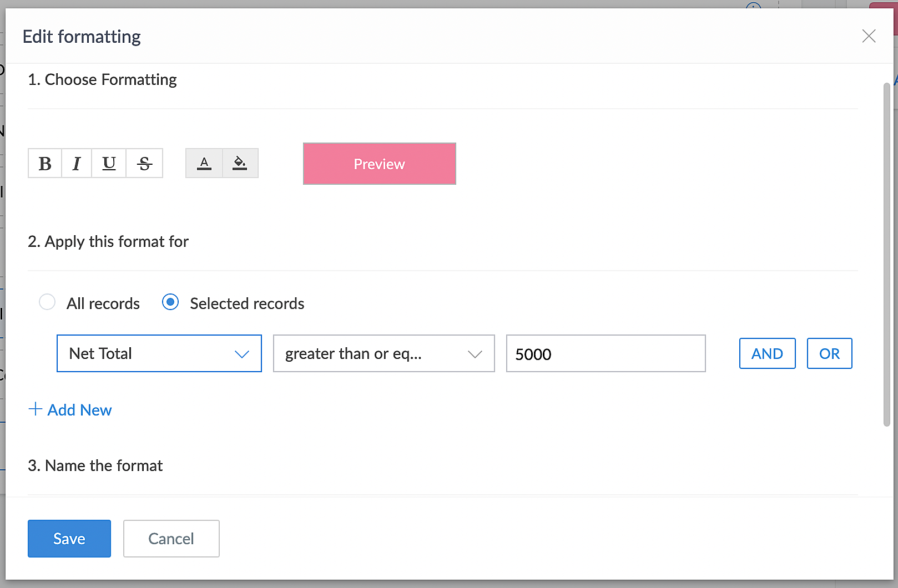
Task: Select the All records radio option
Action: pos(47,302)
